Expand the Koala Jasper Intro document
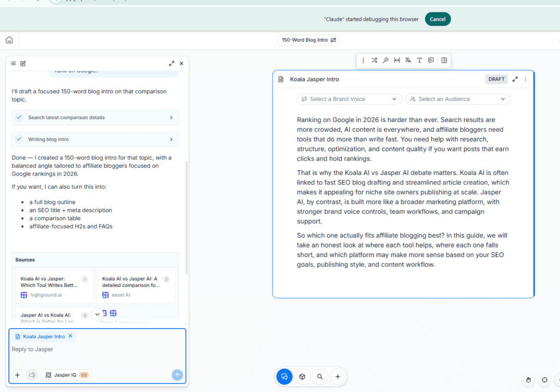The height and width of the screenshot is (392, 560). pyautogui.click(x=515, y=79)
